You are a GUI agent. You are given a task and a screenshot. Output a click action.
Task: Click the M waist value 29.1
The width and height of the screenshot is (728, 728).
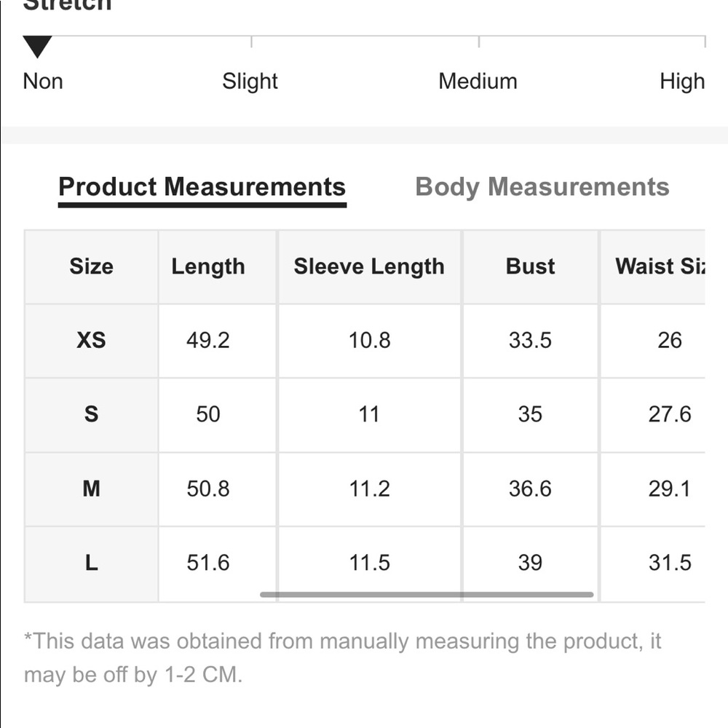coord(670,489)
